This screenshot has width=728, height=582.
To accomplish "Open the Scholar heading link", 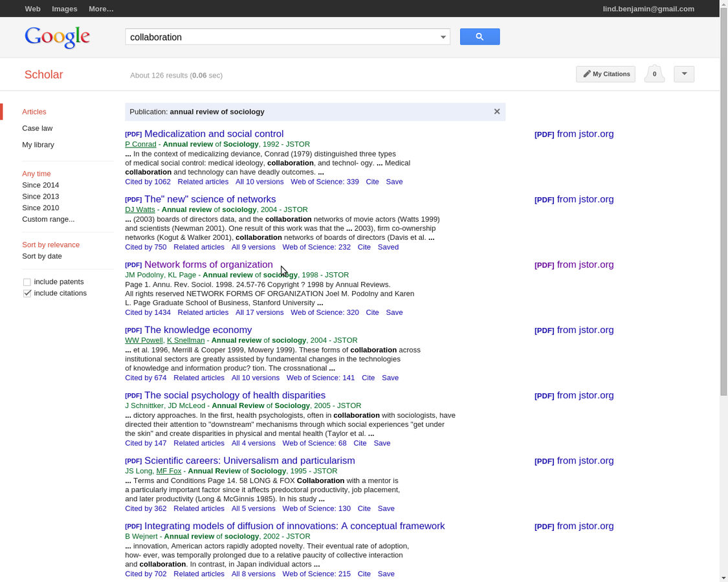I will click(x=43, y=75).
